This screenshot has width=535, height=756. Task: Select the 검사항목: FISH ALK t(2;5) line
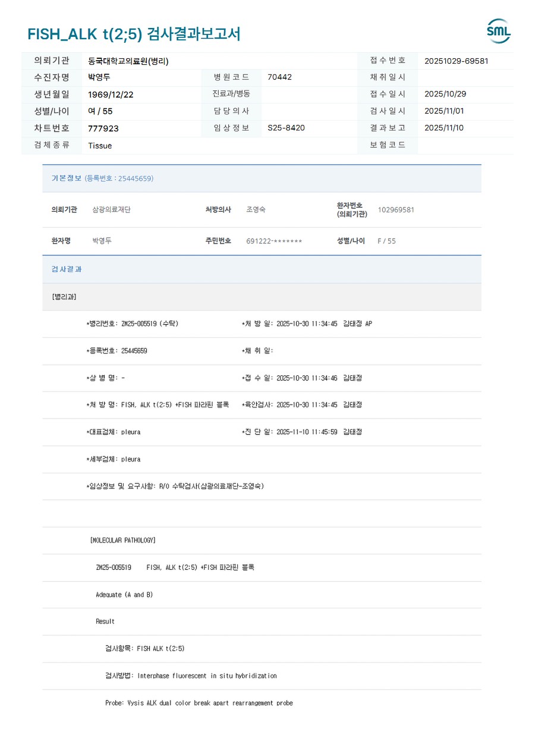[144, 648]
